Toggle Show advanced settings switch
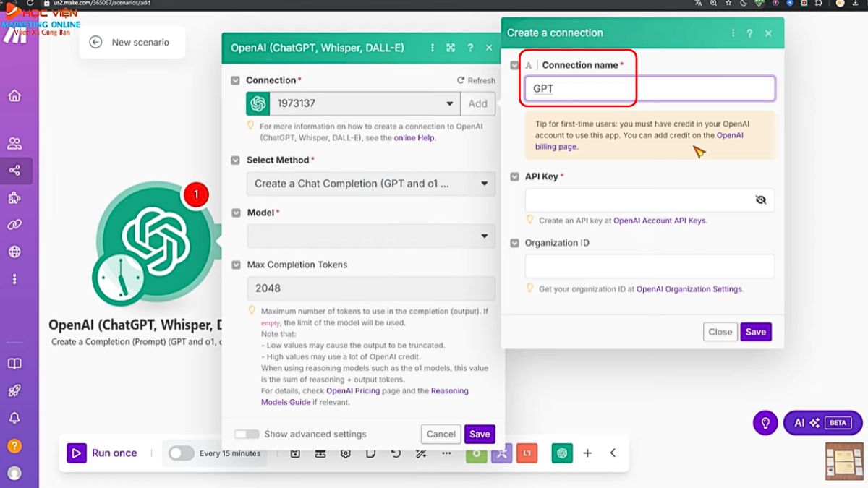 tap(247, 435)
